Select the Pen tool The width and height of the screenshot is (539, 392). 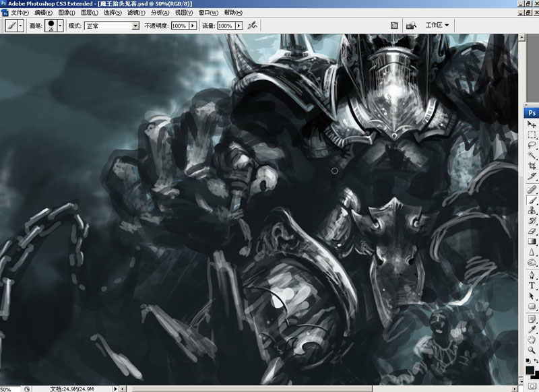[532, 275]
